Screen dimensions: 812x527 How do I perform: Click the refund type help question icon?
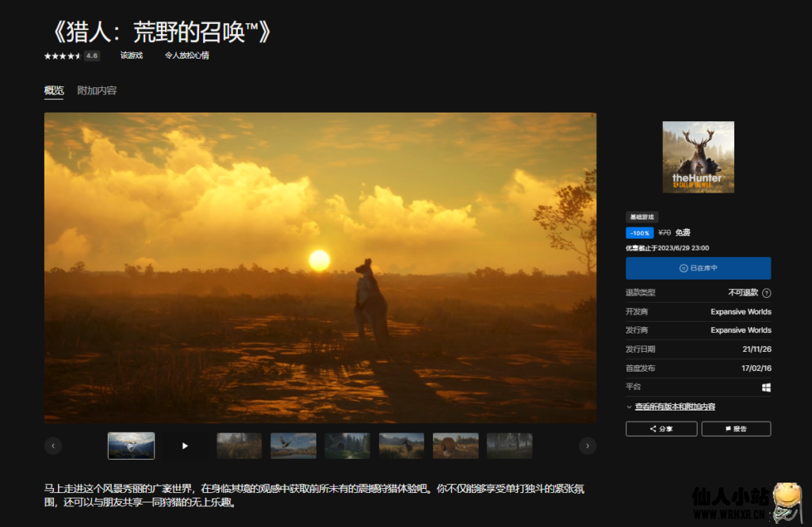(767, 293)
